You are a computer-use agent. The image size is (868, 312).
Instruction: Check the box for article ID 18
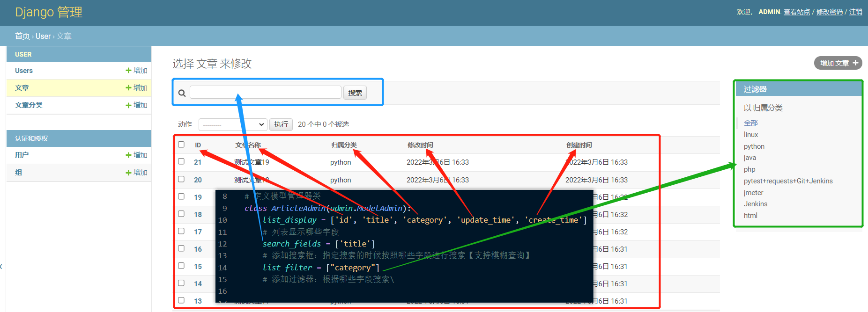181,214
